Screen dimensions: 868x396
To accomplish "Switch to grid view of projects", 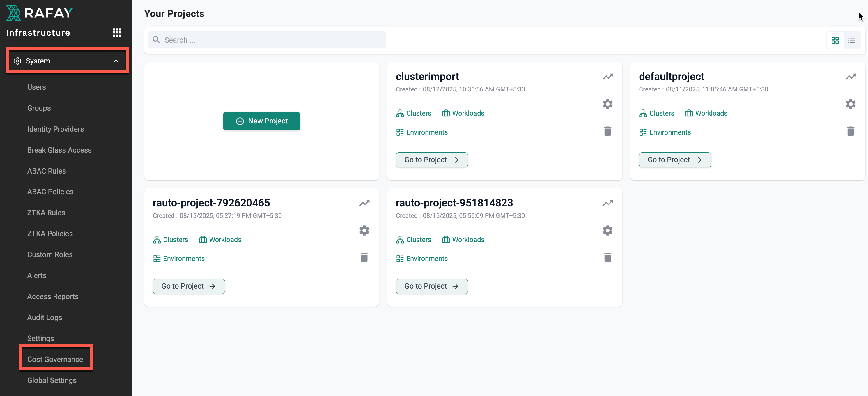I will [835, 40].
